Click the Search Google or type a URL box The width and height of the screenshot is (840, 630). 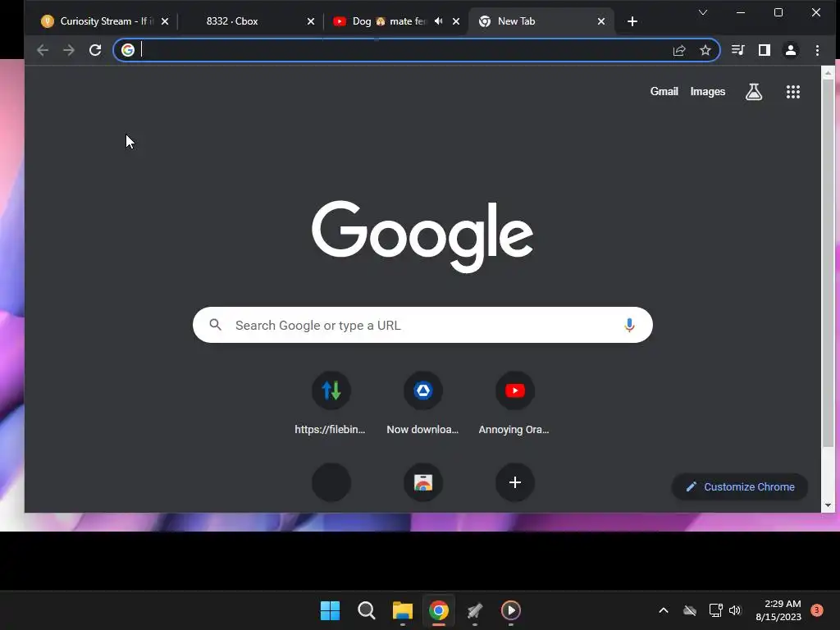tap(422, 325)
